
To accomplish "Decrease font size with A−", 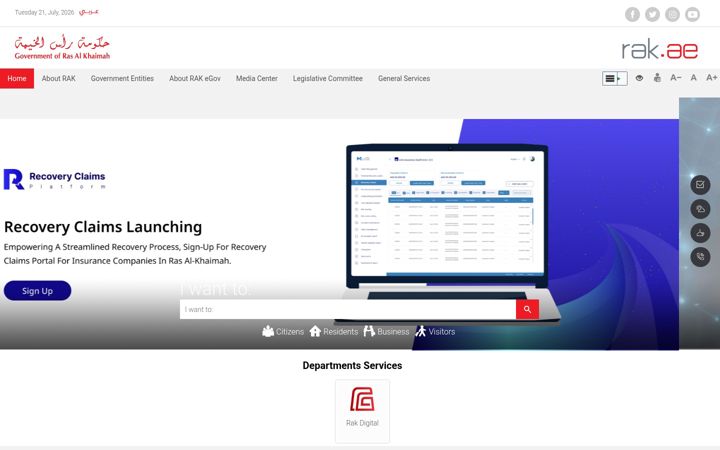I will point(675,78).
